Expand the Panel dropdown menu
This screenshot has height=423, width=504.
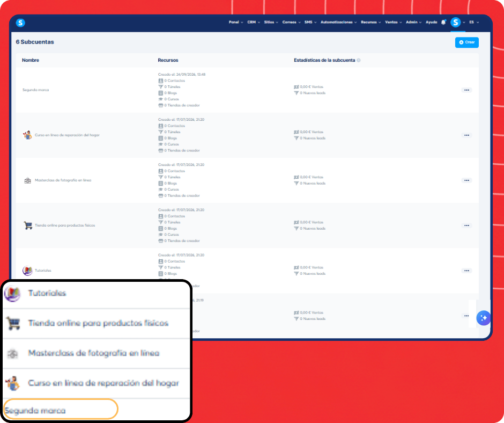coord(236,22)
